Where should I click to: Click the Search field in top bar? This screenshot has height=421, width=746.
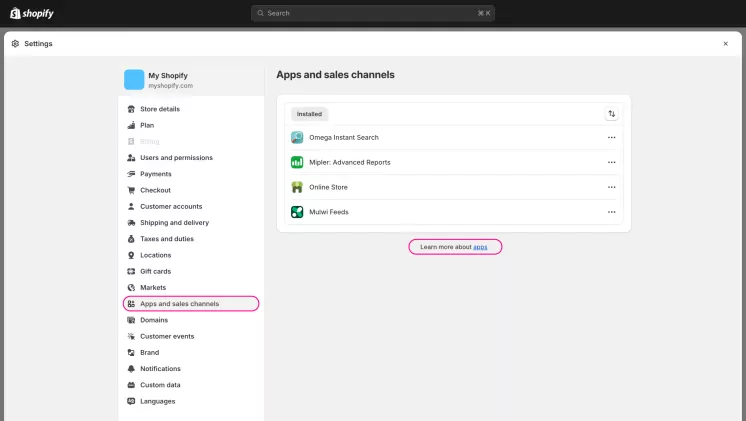click(x=373, y=13)
